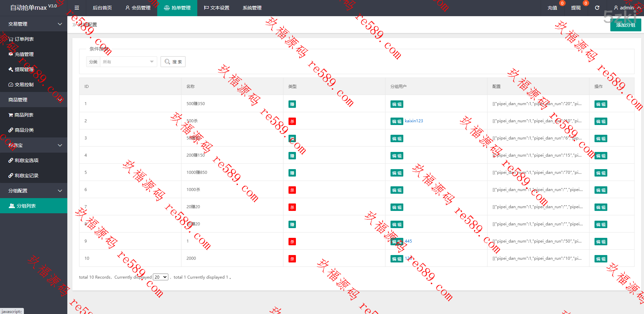Click the 搜索 search button
Image resolution: width=644 pixels, height=314 pixels.
[x=173, y=62]
